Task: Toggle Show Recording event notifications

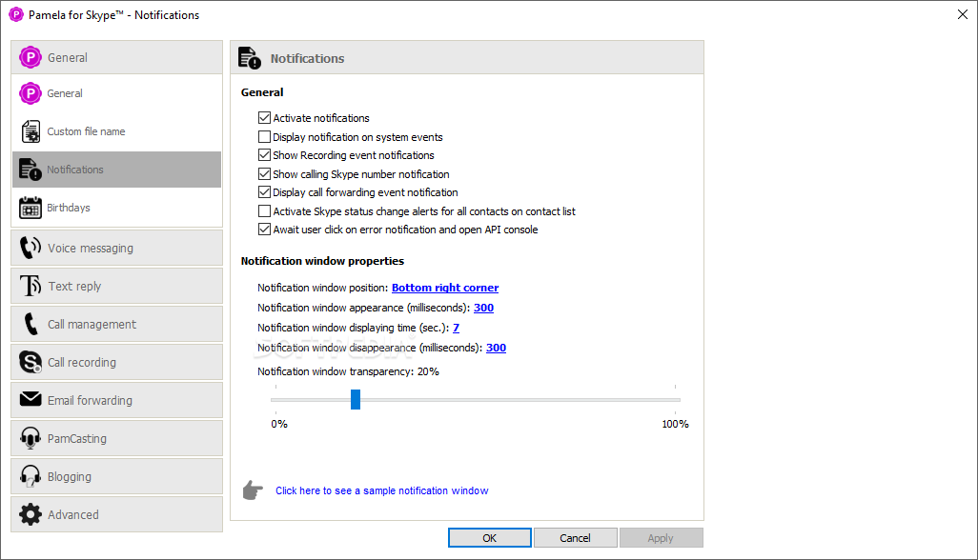Action: pyautogui.click(x=264, y=155)
